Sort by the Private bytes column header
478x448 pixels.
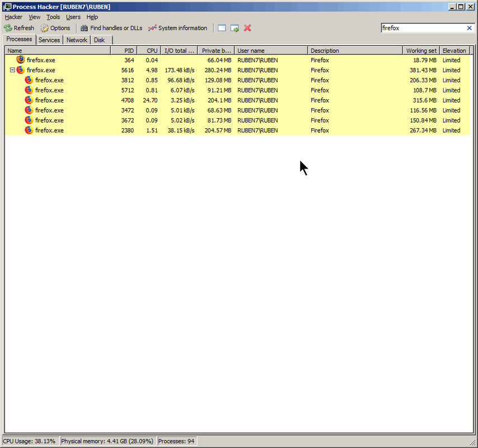coord(216,50)
